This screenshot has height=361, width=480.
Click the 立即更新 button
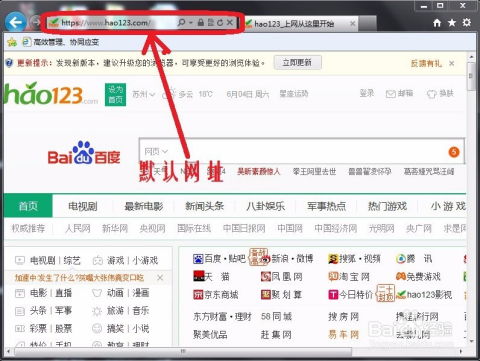297,63
